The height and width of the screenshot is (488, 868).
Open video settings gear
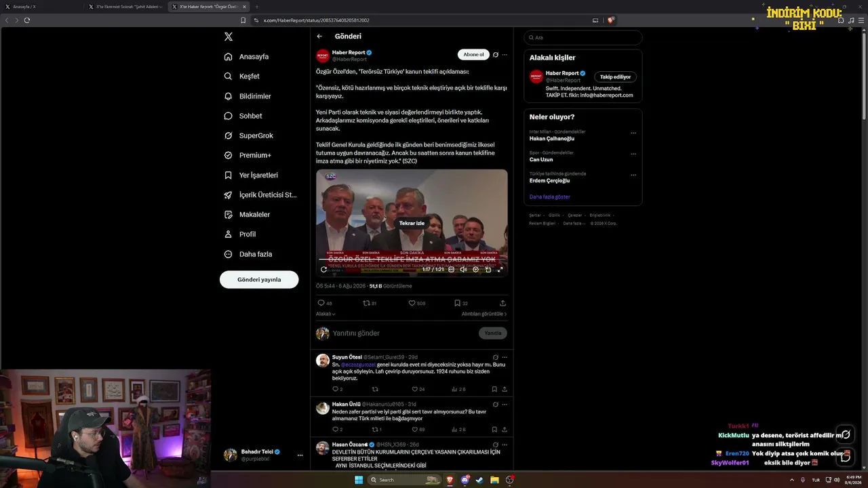pos(476,270)
